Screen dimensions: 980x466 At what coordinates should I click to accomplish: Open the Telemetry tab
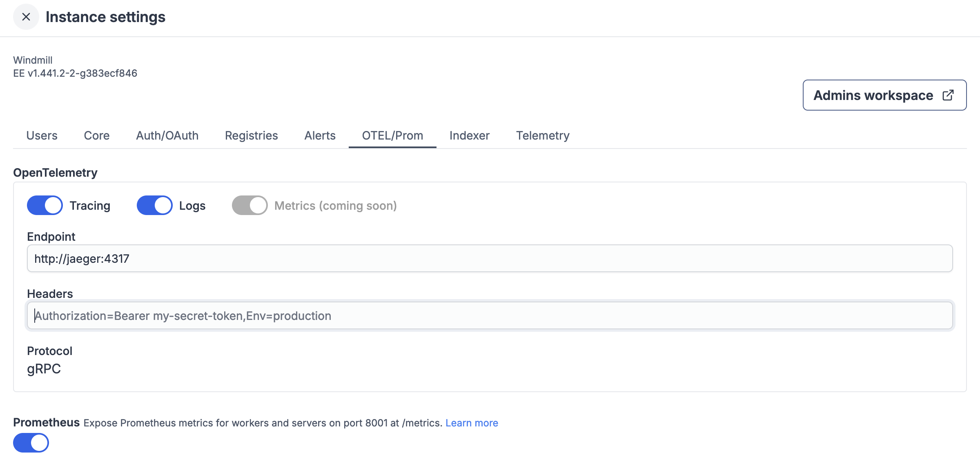click(542, 135)
